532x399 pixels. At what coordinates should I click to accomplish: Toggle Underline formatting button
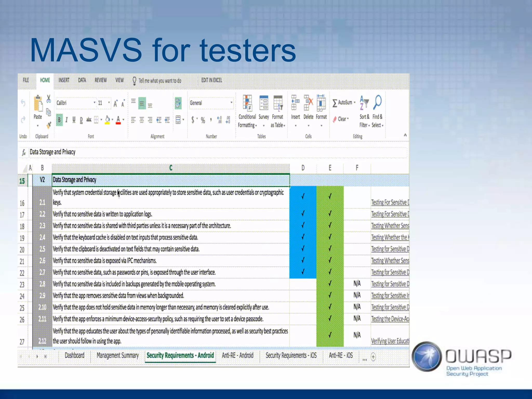[x=74, y=119]
